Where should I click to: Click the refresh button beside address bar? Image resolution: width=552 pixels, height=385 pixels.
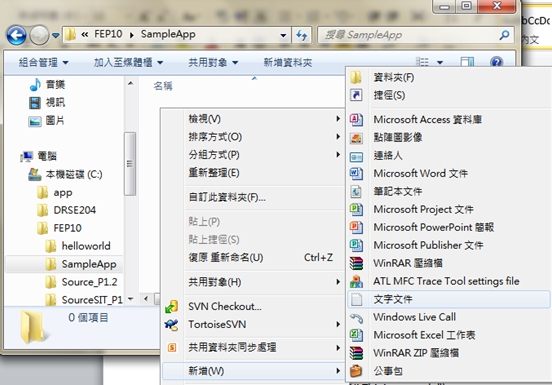pos(302,35)
